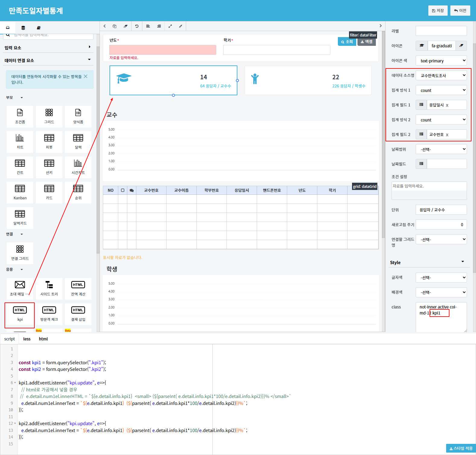Open the 날짜범위 dropdown
476x455 pixels.
(x=441, y=149)
